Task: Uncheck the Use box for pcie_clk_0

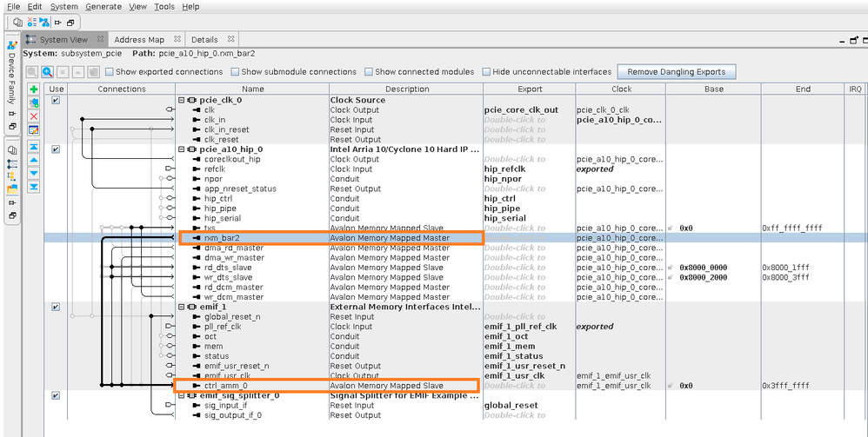Action: [57, 100]
